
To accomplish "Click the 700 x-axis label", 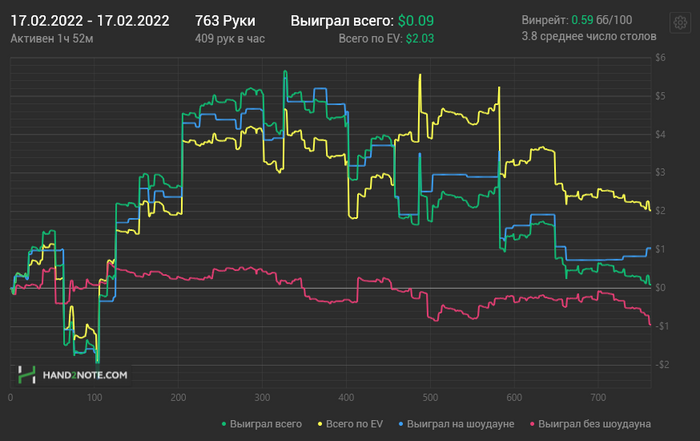I will pos(598,397).
